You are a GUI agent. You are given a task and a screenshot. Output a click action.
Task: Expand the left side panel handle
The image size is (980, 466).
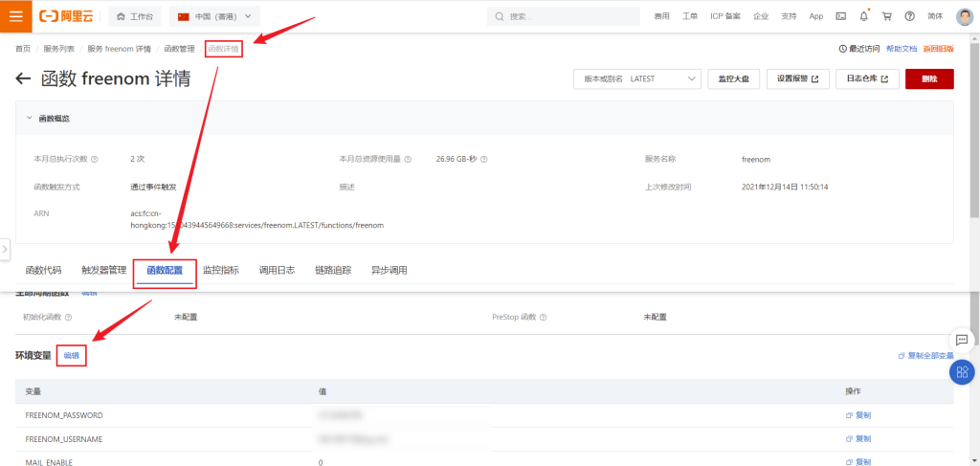(5, 249)
